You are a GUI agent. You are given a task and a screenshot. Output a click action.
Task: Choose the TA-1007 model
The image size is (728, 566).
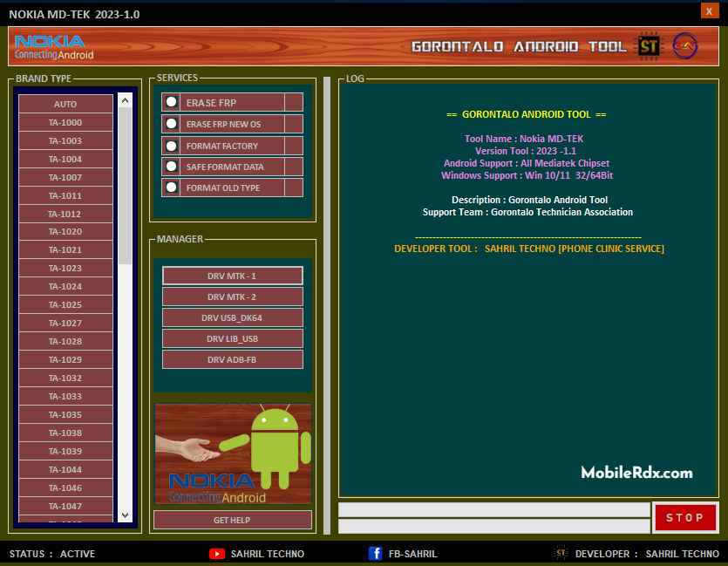click(x=65, y=177)
